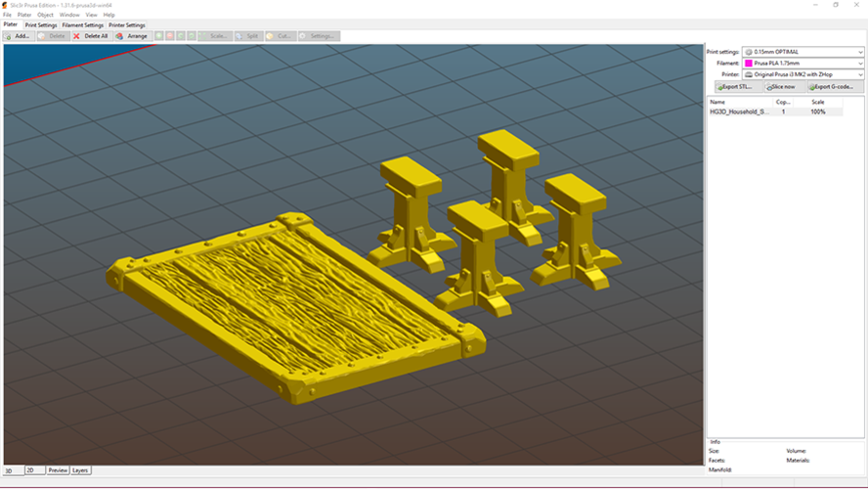Click the Cut... toolbar button

point(281,36)
